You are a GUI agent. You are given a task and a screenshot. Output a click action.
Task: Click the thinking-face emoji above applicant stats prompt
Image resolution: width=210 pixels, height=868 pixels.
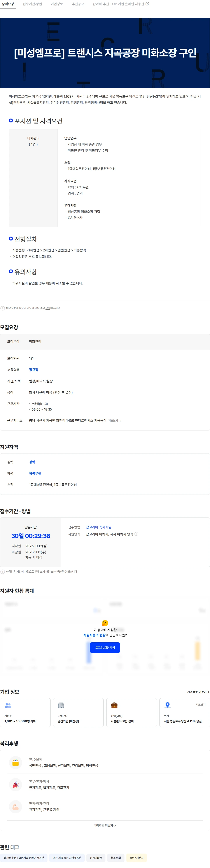coord(105,623)
